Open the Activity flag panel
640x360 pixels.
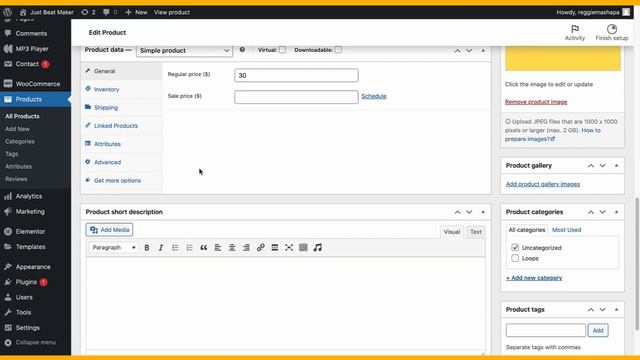[x=575, y=32]
